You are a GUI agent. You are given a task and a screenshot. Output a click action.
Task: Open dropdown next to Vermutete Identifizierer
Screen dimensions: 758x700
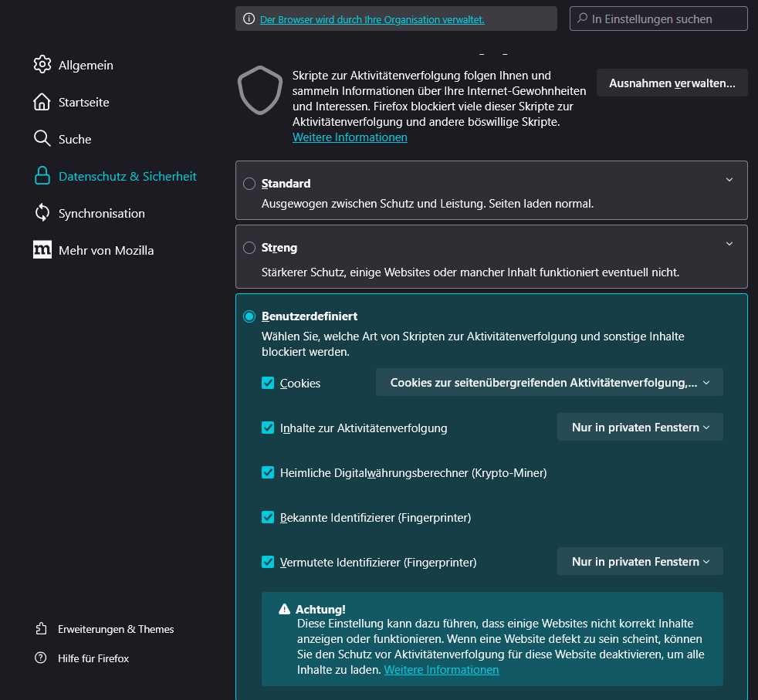click(x=640, y=562)
